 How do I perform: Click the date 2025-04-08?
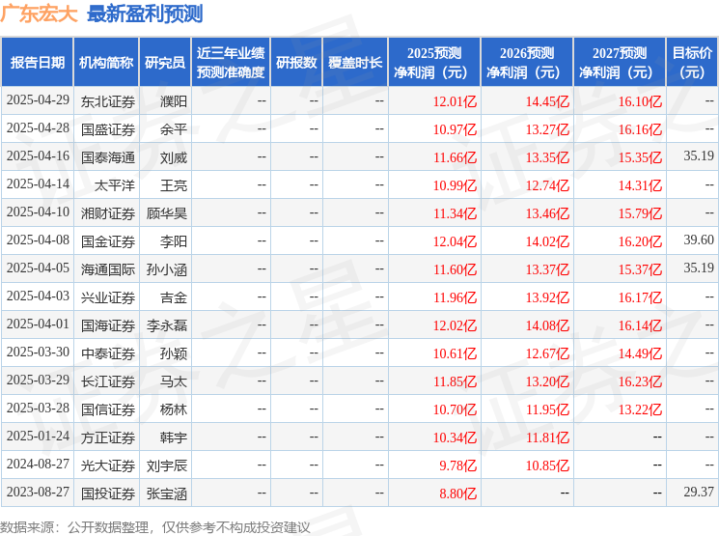[x=38, y=240]
